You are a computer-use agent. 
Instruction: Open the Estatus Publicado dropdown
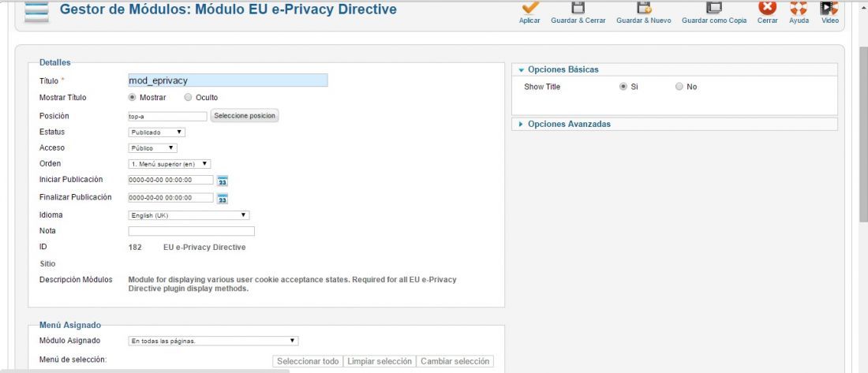(157, 132)
